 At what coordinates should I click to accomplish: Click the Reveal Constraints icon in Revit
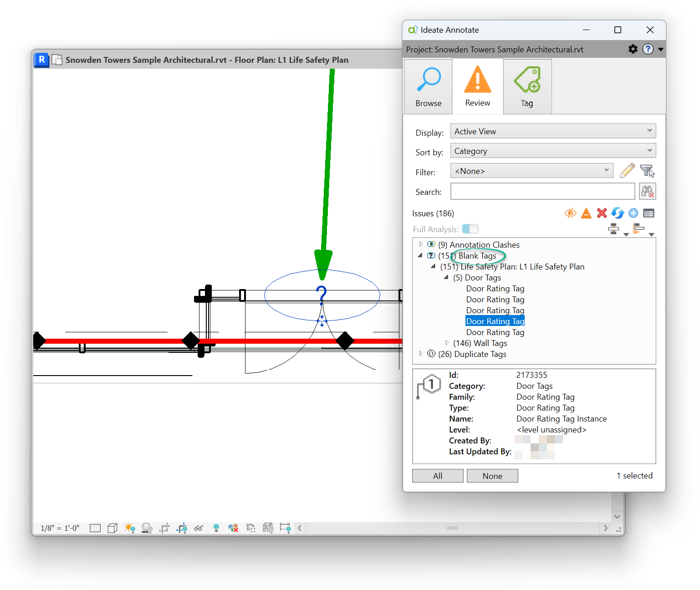285,528
